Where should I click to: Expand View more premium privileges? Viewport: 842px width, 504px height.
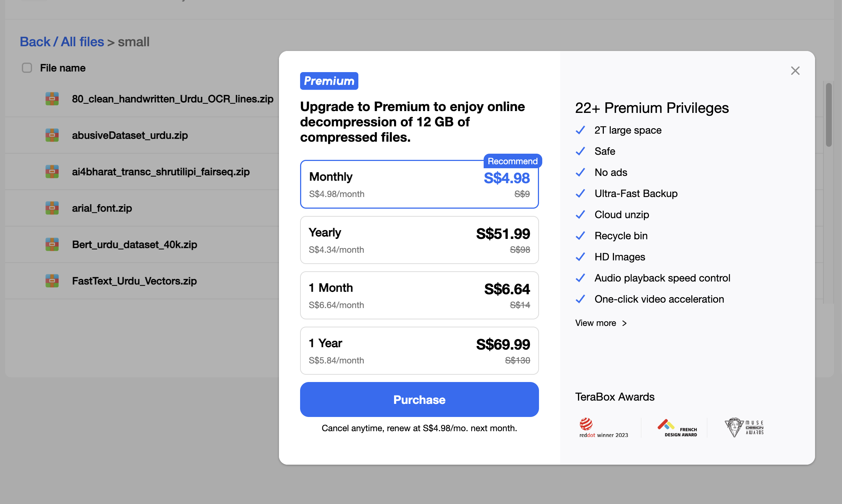coord(601,323)
